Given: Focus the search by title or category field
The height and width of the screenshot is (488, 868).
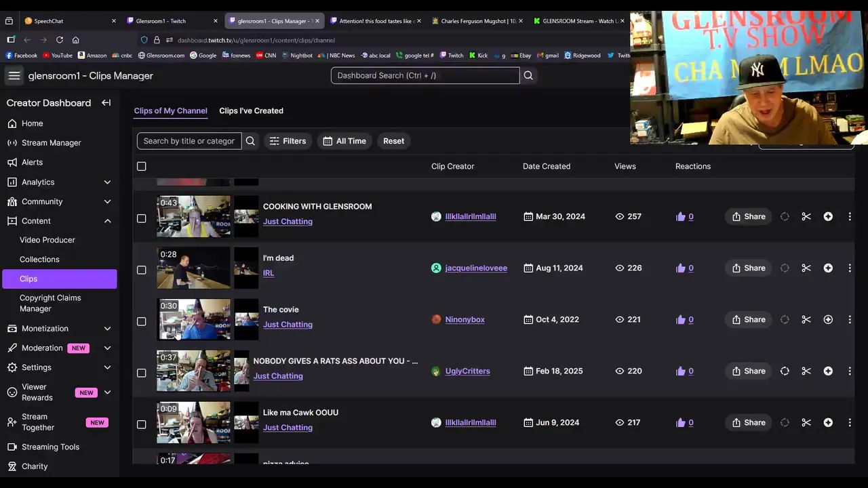Looking at the screenshot, I should (x=189, y=141).
